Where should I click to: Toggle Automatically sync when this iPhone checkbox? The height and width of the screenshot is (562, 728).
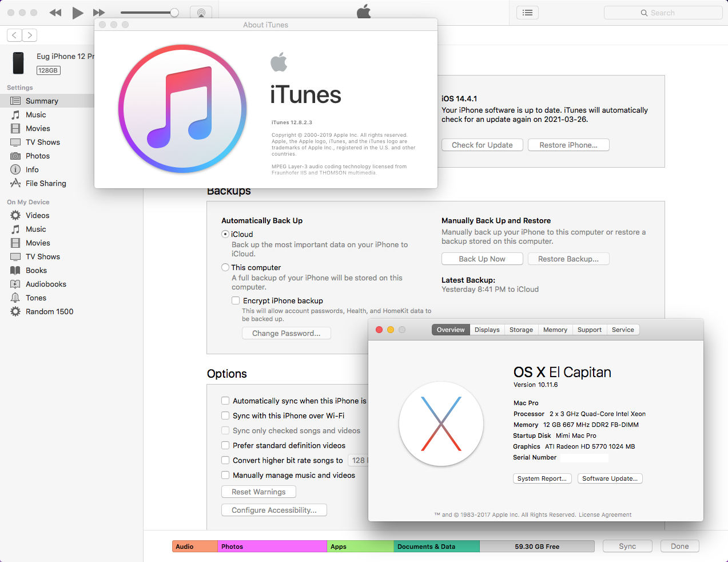[225, 401]
